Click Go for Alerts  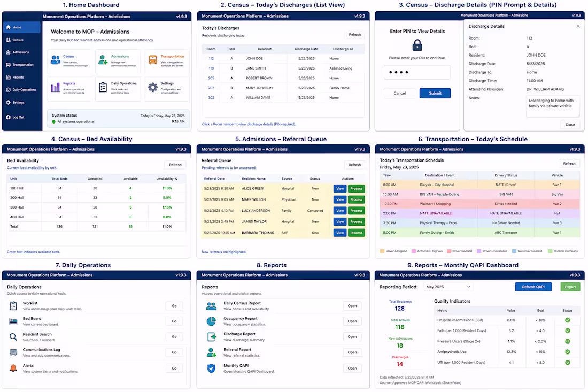coord(174,368)
